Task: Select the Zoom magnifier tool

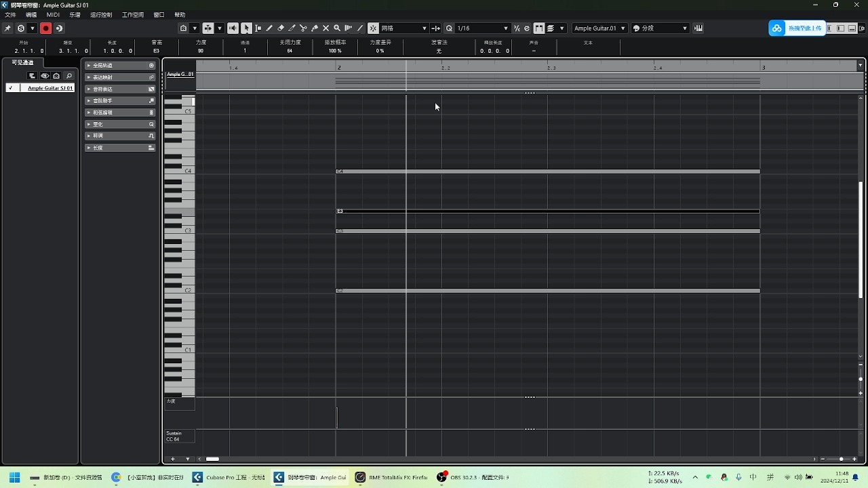Action: coord(336,28)
